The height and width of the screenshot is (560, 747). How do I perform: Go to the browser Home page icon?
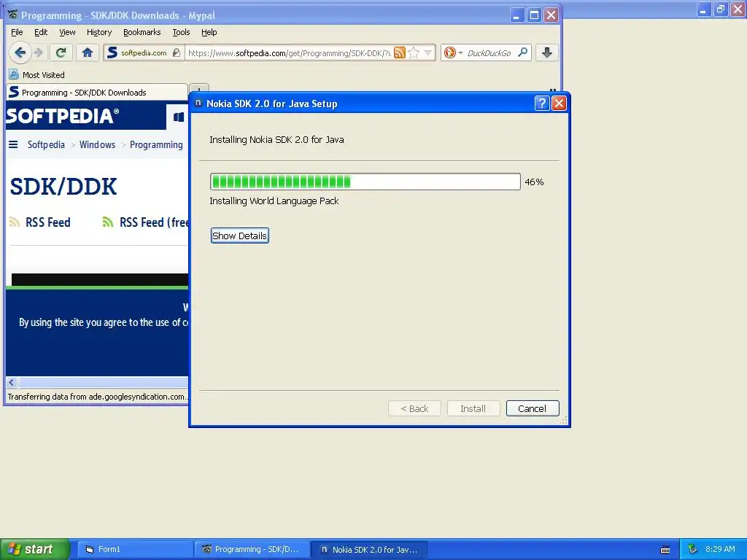pyautogui.click(x=88, y=52)
